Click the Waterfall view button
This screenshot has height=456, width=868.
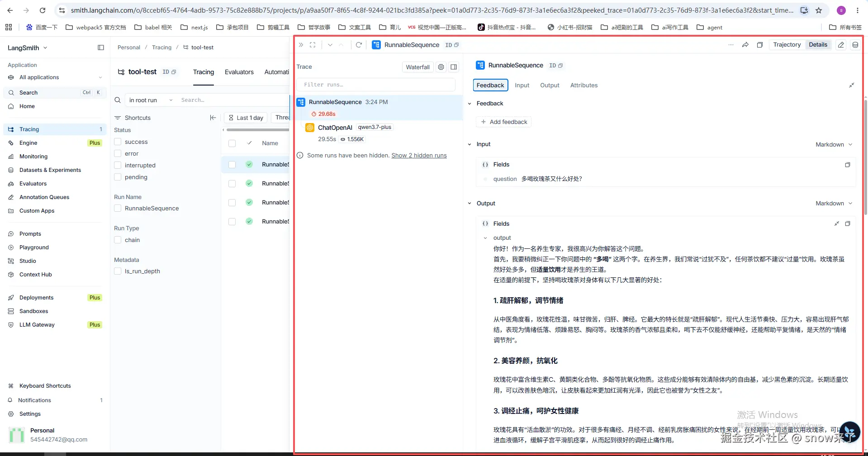pyautogui.click(x=417, y=67)
